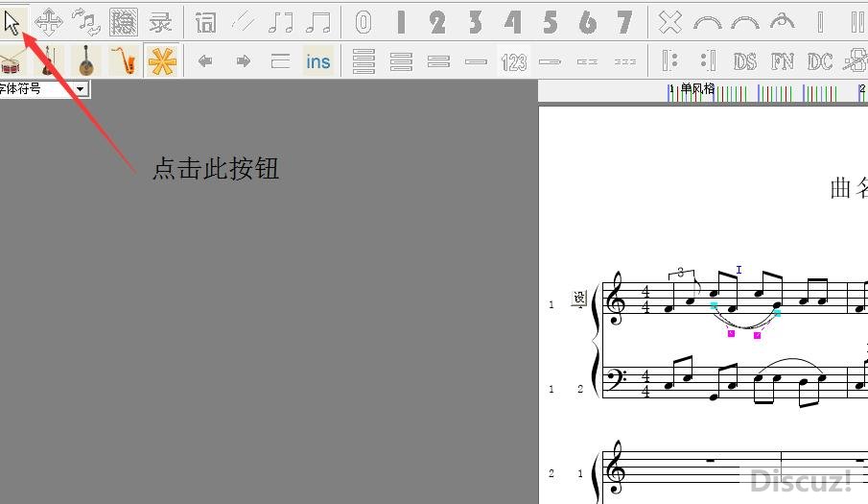This screenshot has height=504, width=868.
Task: Insert a DC repeat marking
Action: pyautogui.click(x=819, y=61)
